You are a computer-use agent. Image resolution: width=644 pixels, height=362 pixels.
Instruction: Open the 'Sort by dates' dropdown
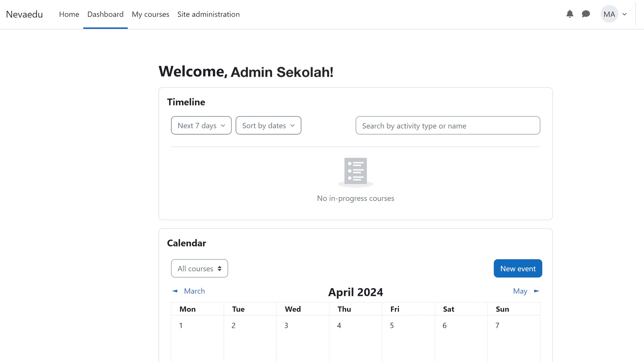point(268,125)
